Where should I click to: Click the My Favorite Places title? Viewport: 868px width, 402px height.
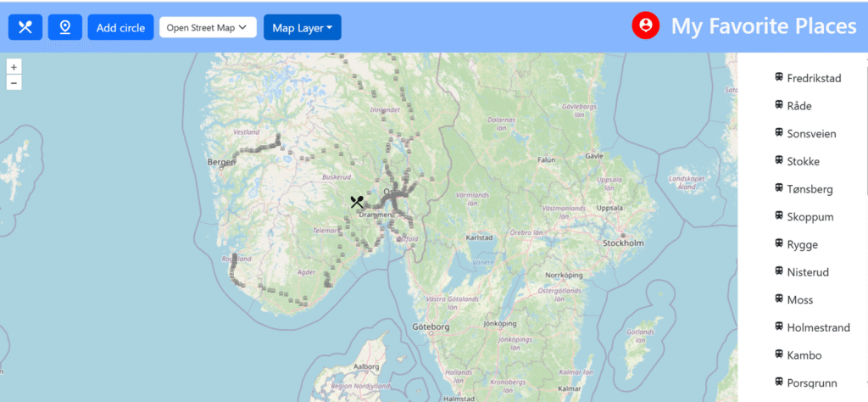(764, 26)
